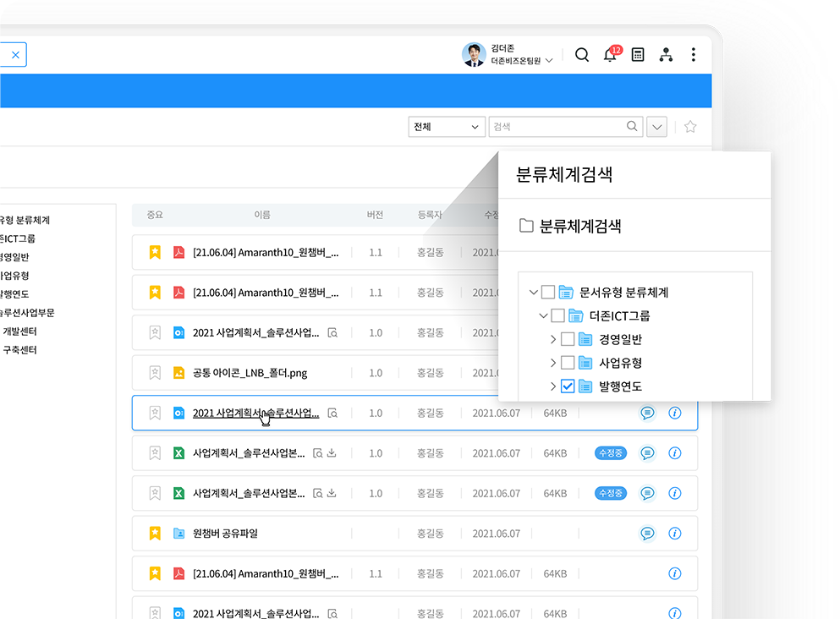Open the search magnifier icon in top header
This screenshot has height=619, width=840.
pos(582,55)
